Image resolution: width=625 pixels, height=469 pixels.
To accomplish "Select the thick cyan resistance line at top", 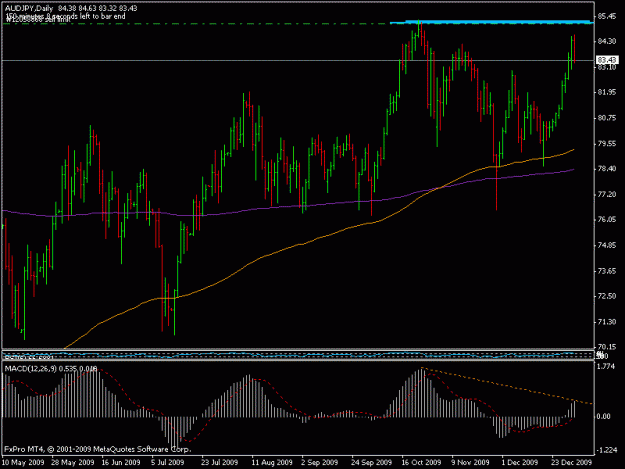I will pos(492,22).
